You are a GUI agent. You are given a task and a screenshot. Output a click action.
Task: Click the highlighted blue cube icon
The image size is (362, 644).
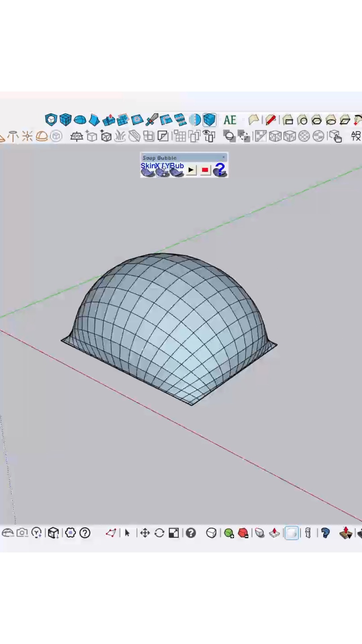[x=209, y=120]
